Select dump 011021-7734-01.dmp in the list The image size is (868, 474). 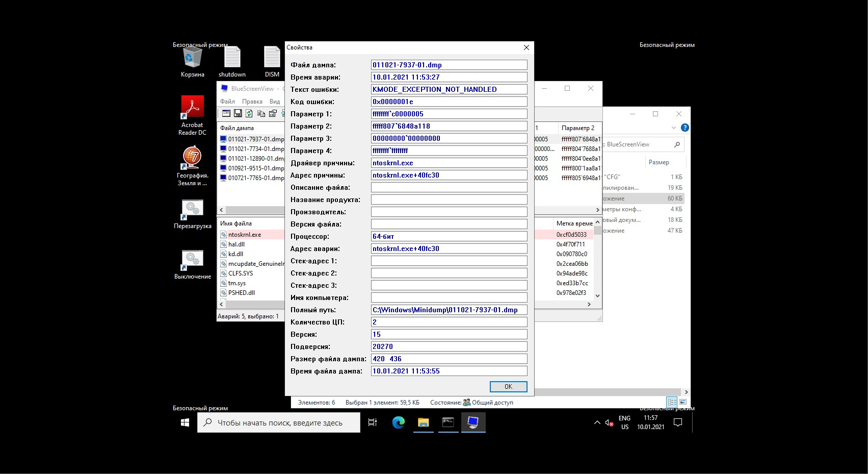point(252,149)
